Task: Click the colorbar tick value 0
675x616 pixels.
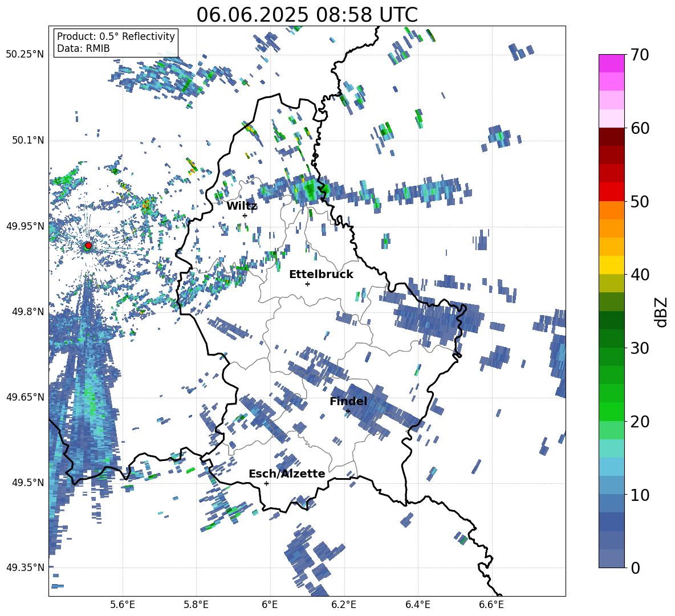Action: tap(635, 568)
